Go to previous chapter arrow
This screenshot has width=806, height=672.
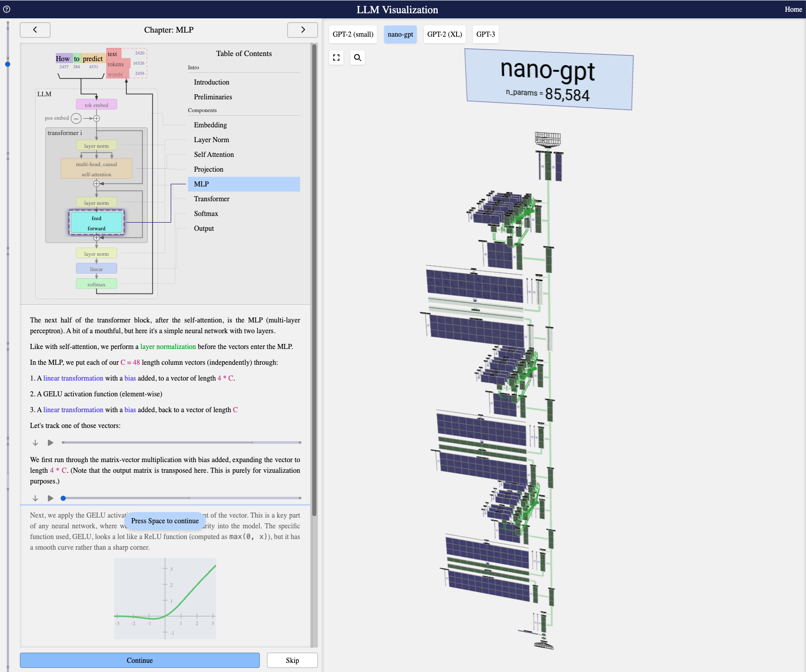point(35,30)
